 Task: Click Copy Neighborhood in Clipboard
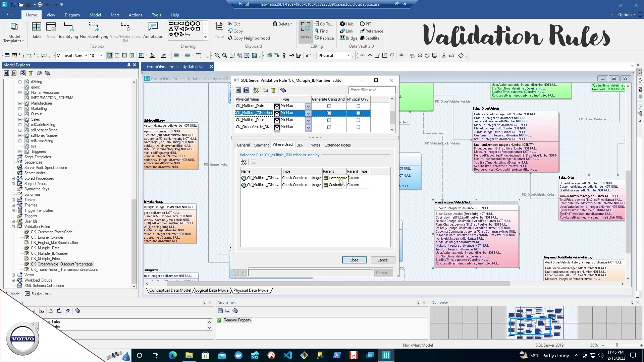click(x=249, y=38)
